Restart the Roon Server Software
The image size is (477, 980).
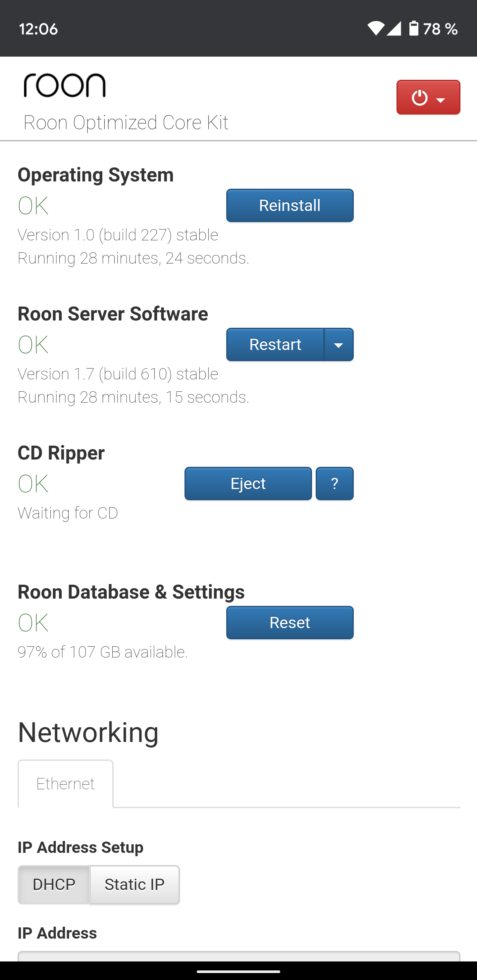tap(275, 345)
